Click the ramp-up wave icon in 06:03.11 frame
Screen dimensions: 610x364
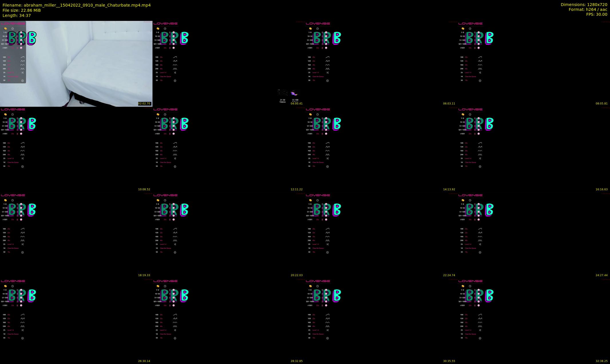[328, 57]
